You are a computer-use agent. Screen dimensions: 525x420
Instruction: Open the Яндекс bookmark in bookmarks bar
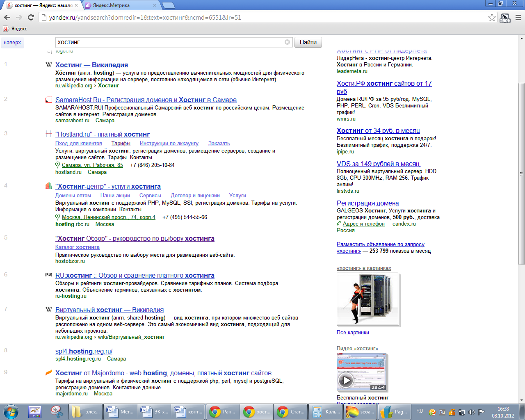click(x=15, y=29)
